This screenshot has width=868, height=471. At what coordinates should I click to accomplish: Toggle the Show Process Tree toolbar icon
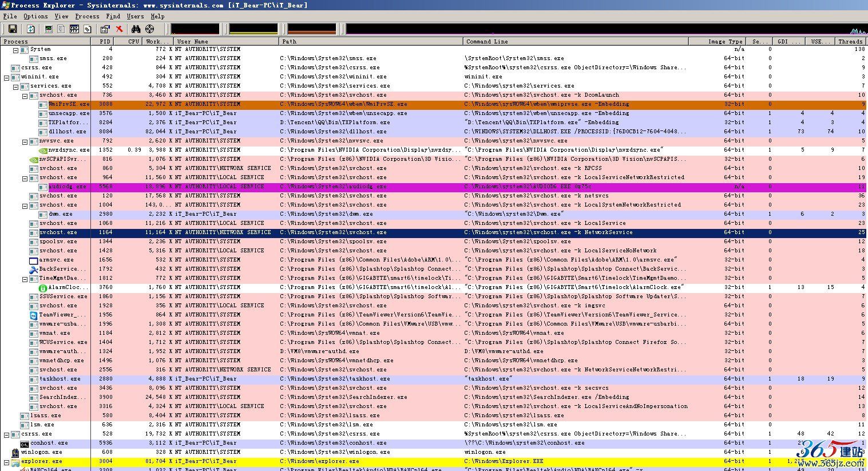[x=61, y=29]
